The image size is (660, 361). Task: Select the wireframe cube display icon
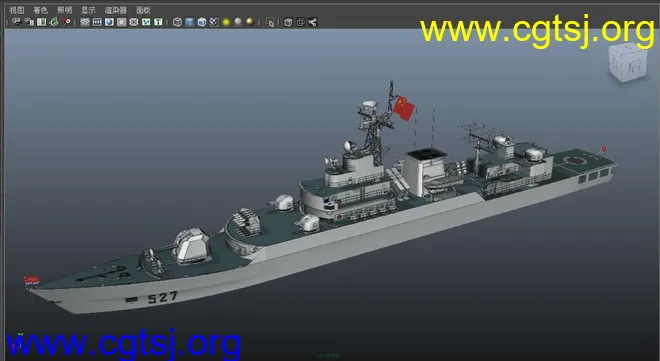[177, 22]
